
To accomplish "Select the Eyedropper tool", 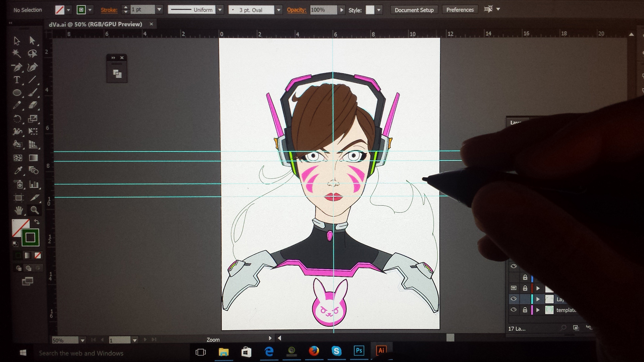I will pos(18,171).
